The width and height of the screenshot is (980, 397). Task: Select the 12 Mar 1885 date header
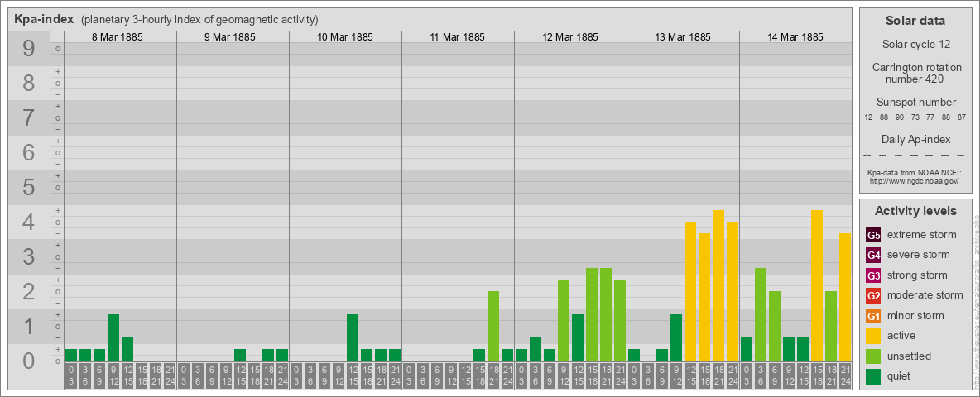coord(570,37)
